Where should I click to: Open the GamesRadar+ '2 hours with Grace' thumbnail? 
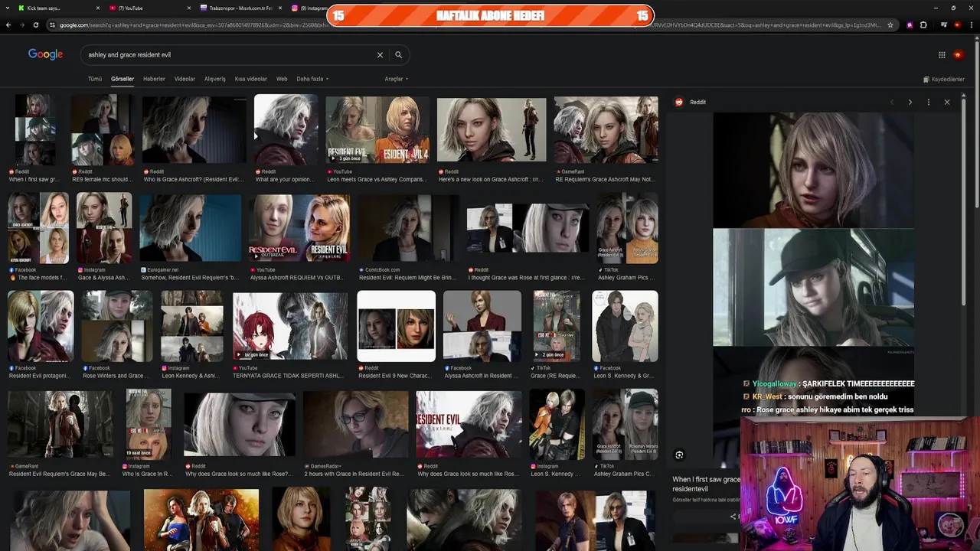point(355,424)
